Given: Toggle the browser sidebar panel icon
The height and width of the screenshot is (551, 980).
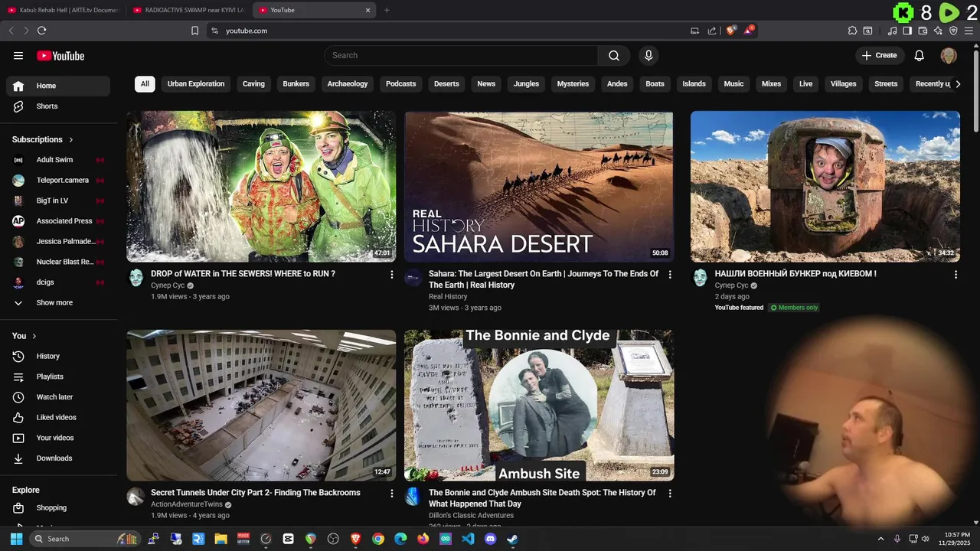Looking at the screenshot, I should [x=907, y=31].
